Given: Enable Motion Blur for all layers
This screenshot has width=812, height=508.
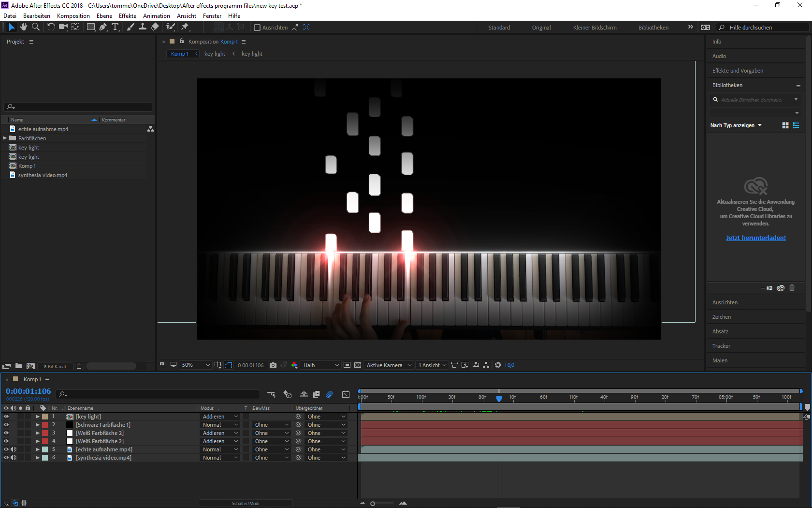Looking at the screenshot, I should click(x=329, y=394).
